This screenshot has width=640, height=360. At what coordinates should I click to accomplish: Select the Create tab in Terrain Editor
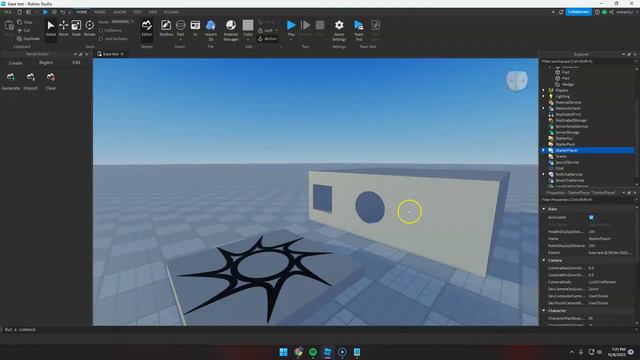[16, 63]
